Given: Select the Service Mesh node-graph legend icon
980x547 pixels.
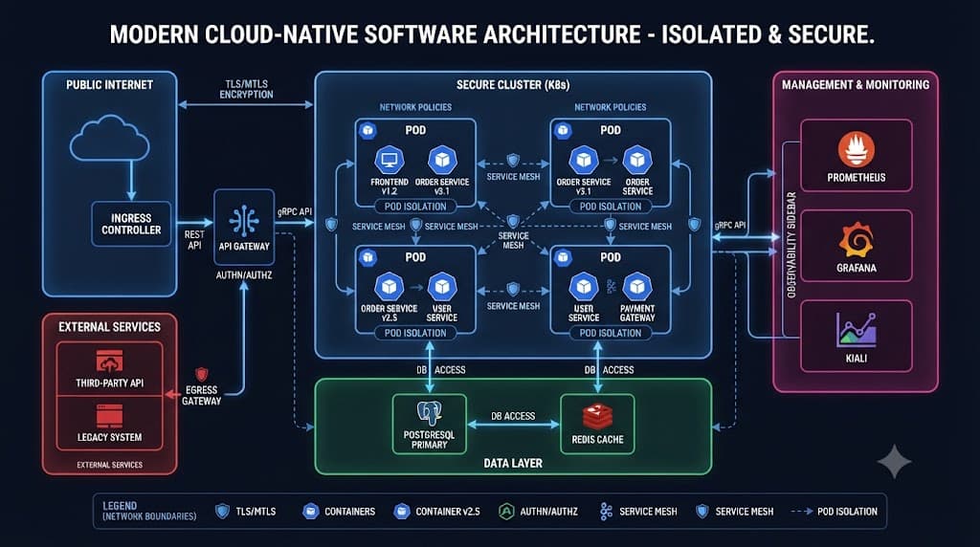Looking at the screenshot, I should click(x=606, y=512).
